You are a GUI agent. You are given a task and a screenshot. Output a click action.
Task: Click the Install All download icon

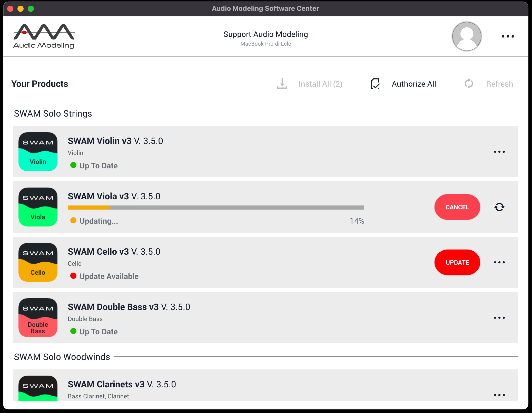[282, 84]
